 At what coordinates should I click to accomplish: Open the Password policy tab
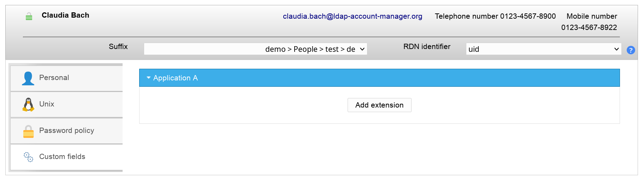tap(66, 130)
